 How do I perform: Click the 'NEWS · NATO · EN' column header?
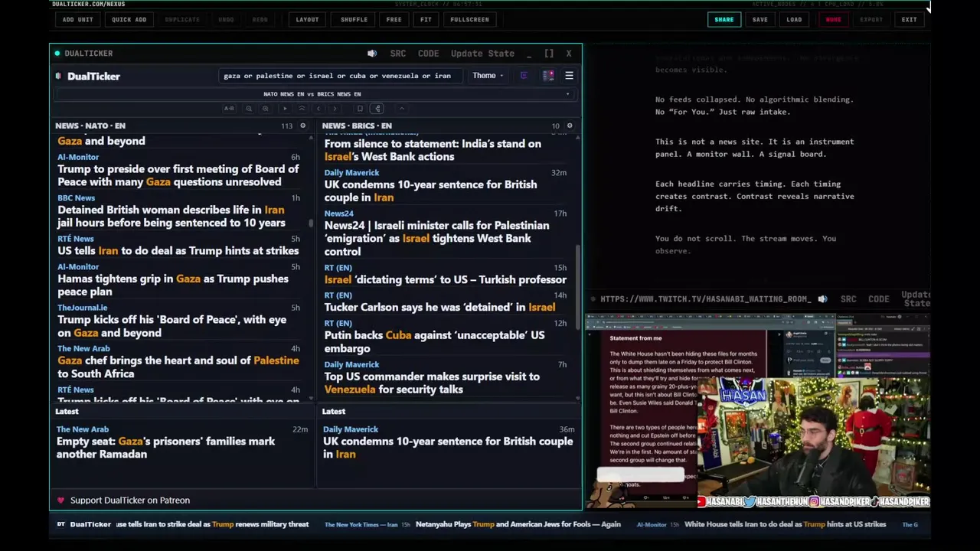pyautogui.click(x=90, y=126)
